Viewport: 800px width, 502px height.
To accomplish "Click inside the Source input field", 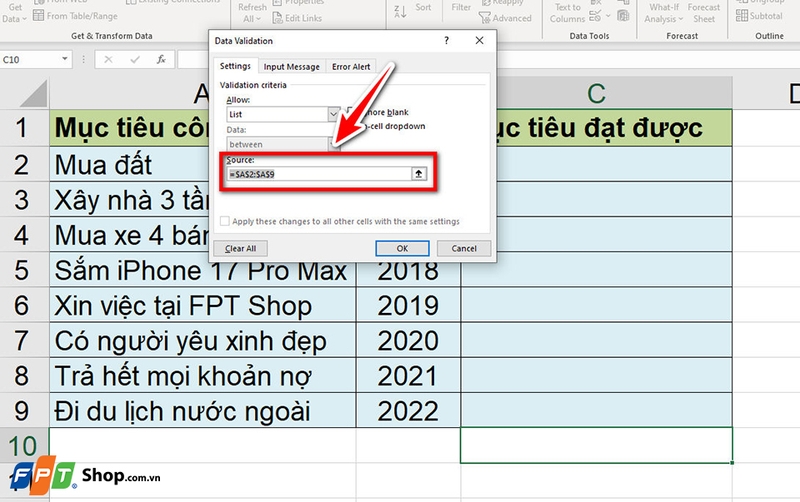I will pyautogui.click(x=319, y=174).
